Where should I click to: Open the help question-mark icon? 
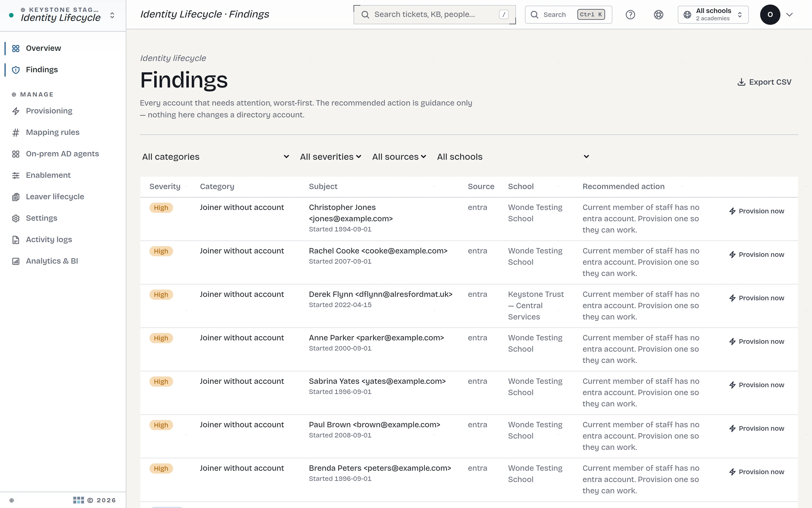(x=630, y=15)
